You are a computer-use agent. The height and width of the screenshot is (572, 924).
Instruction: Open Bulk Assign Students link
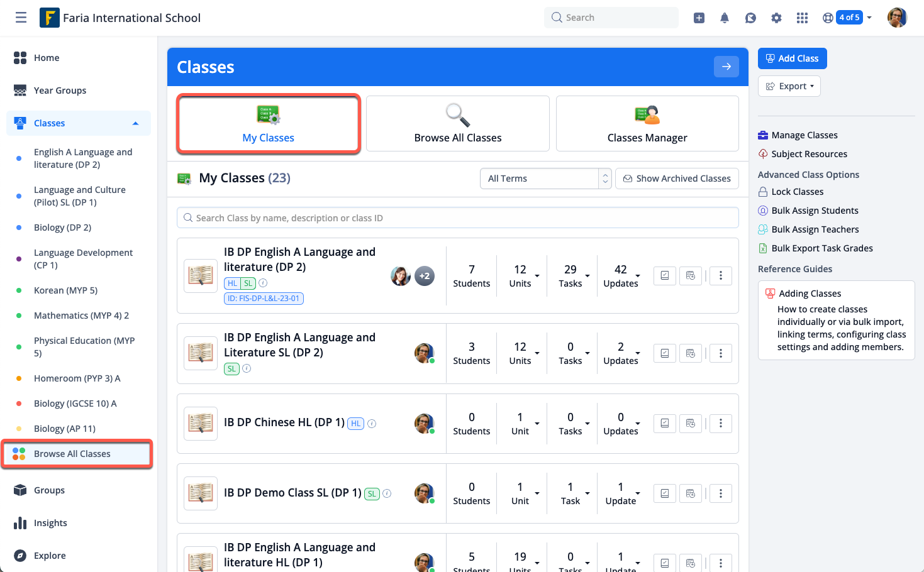815,211
